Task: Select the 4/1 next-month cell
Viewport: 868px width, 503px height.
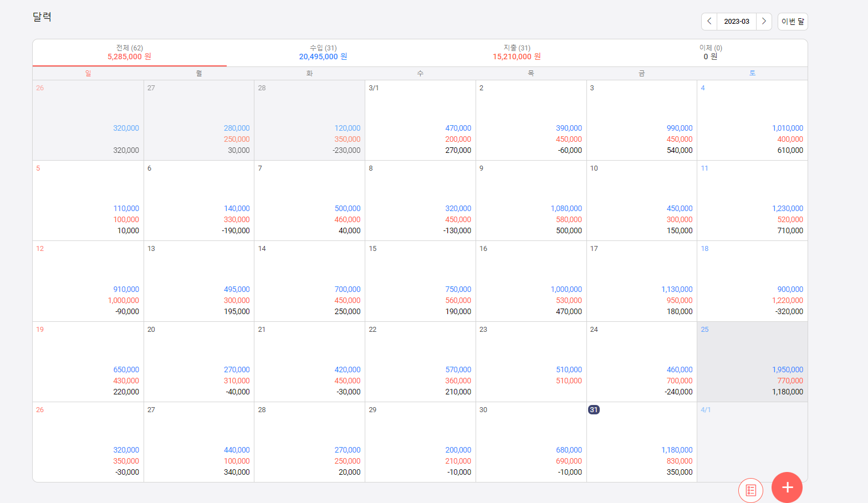Action: coord(752,442)
